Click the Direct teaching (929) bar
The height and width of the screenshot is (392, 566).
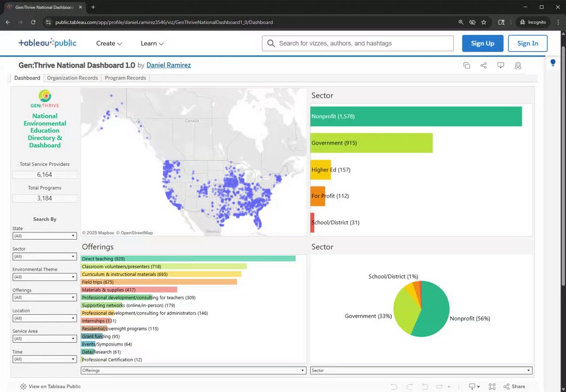click(x=188, y=259)
